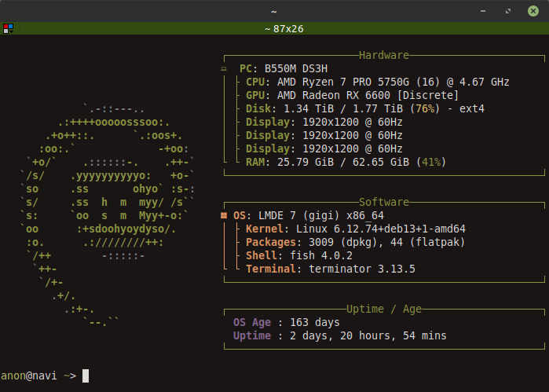Click the shell prompt cursor block
The image size is (549, 392).
(x=86, y=376)
